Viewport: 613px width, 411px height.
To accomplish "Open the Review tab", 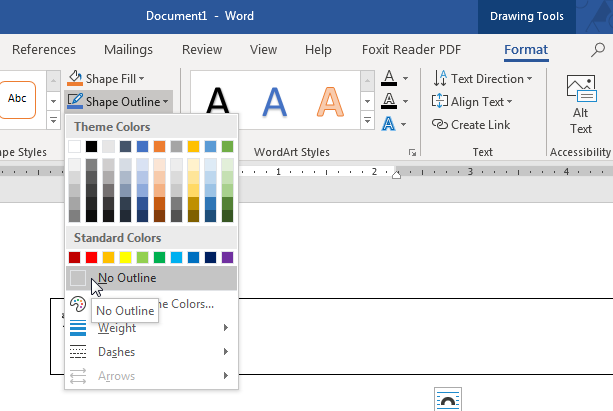I will point(202,49).
